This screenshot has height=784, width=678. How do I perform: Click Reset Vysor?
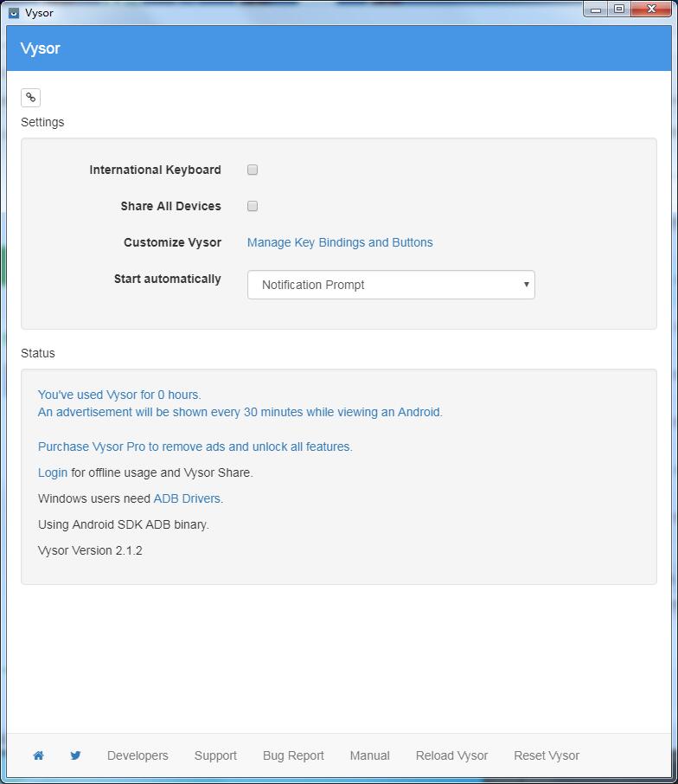coord(547,755)
